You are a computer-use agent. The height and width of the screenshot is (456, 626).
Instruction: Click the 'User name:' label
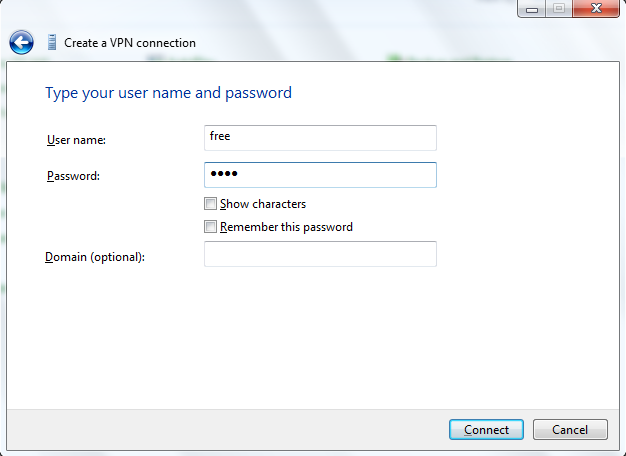point(76,140)
